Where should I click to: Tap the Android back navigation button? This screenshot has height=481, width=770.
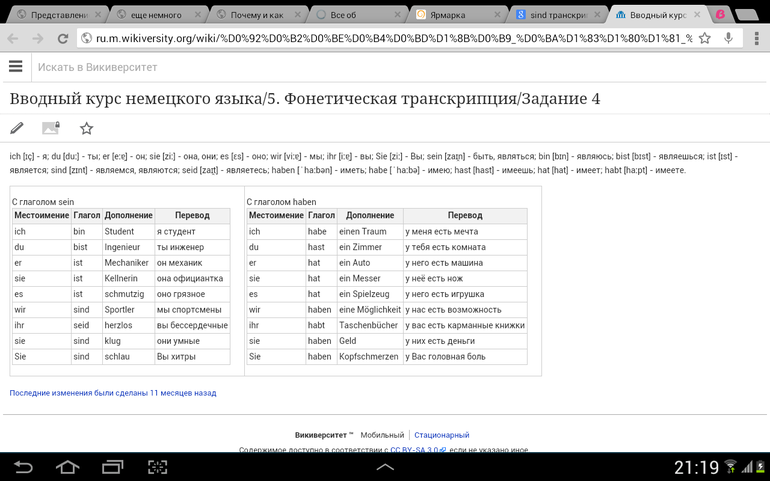[23, 467]
